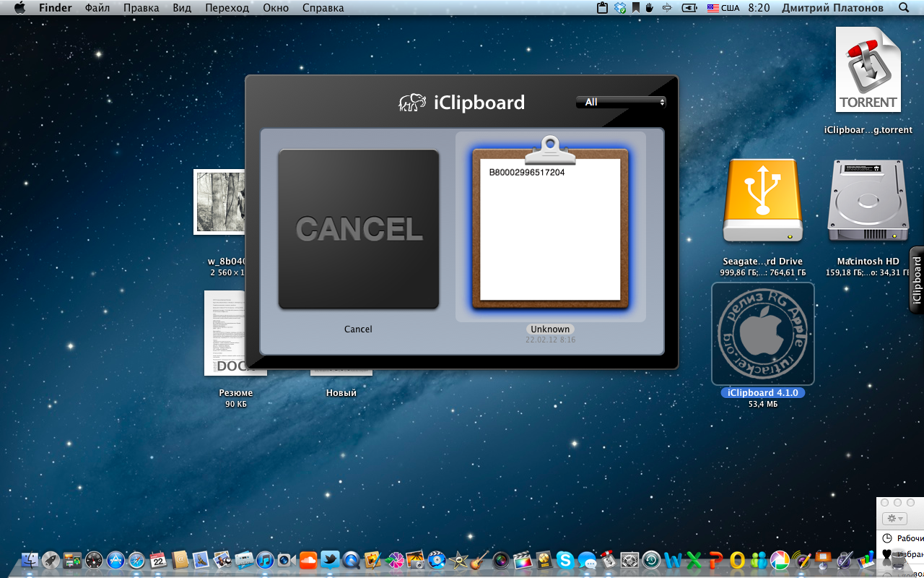
Task: Click the hand icon in menu bar
Action: [x=650, y=8]
